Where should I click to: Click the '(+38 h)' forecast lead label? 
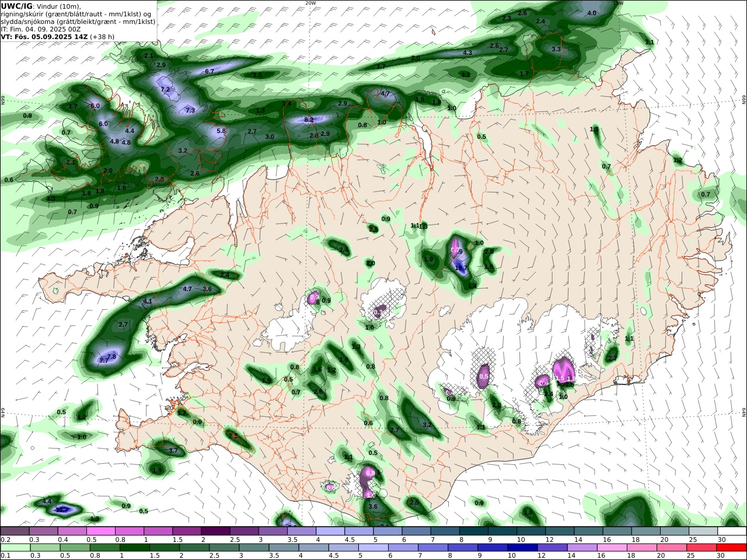[x=102, y=36]
